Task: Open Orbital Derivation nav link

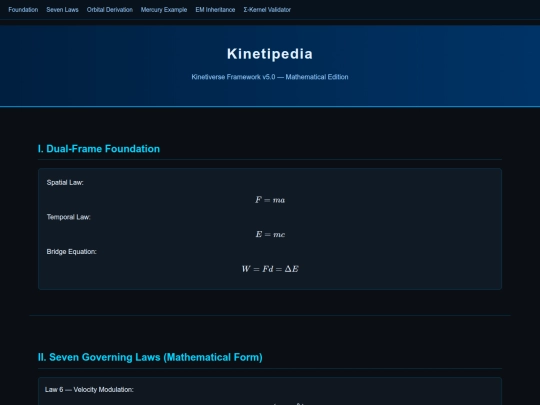Action: coord(110,10)
